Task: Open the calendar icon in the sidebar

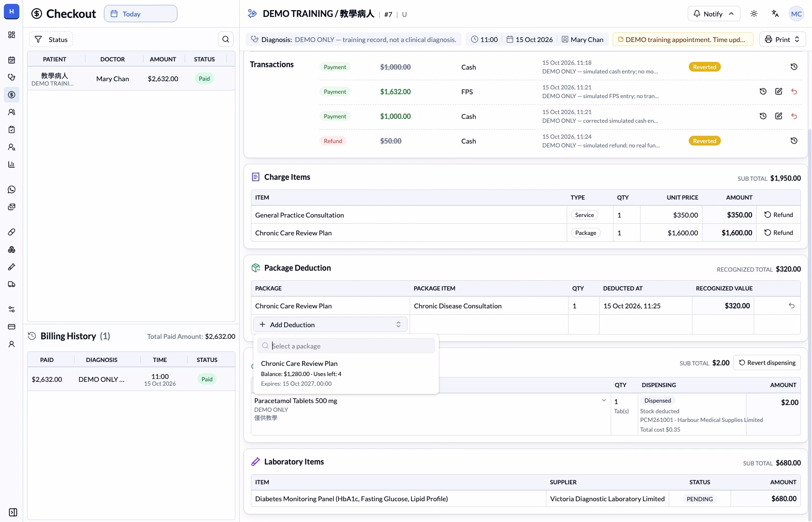Action: tap(12, 60)
